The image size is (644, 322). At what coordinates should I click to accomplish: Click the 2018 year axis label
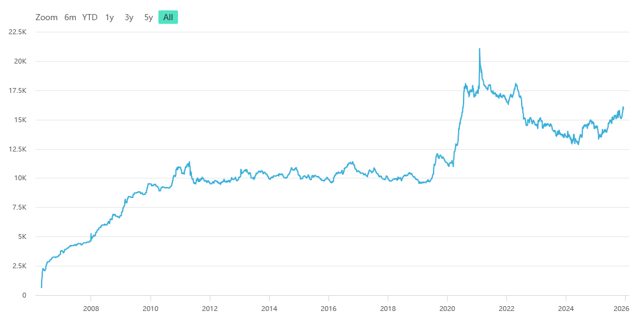pyautogui.click(x=388, y=308)
